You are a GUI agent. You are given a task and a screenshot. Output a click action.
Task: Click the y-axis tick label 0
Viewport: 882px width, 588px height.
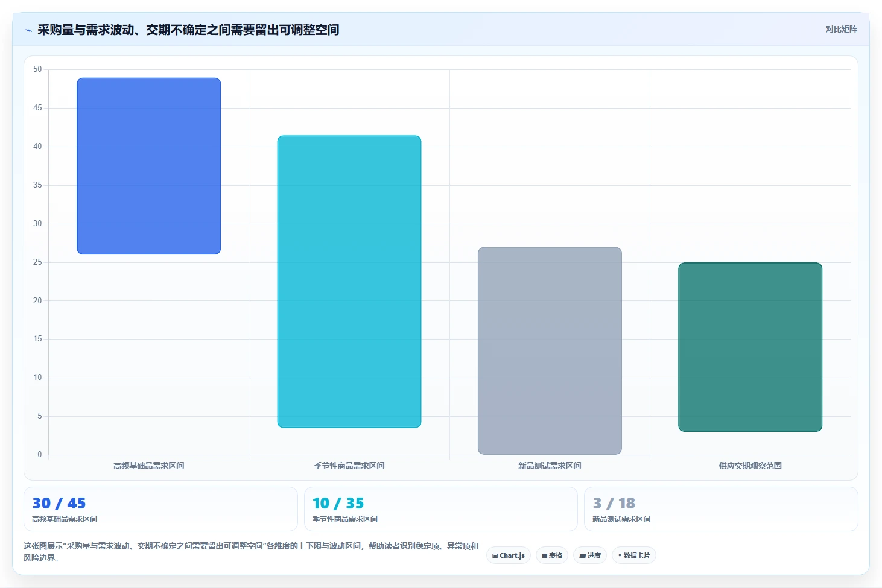point(40,455)
